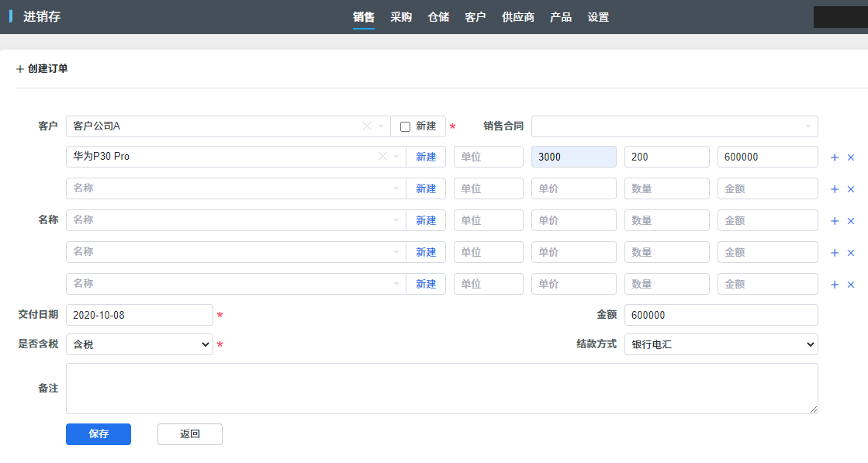The height and width of the screenshot is (463, 868).
Task: Open the 仓储 tab
Action: (438, 17)
